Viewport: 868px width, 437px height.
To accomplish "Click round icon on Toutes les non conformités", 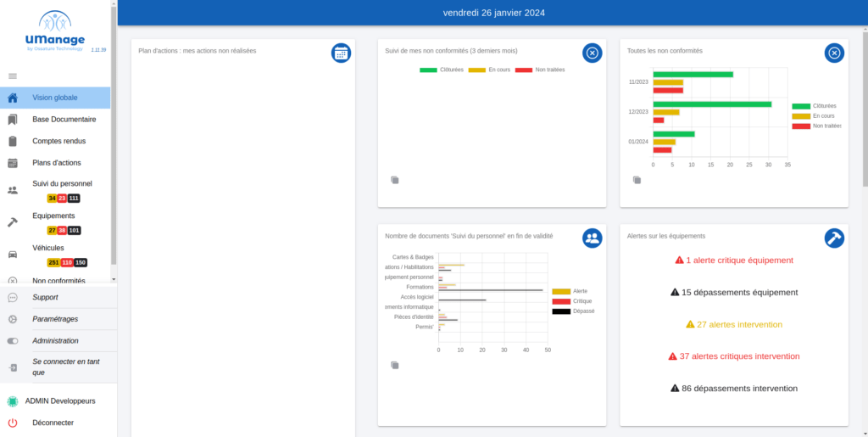I will tap(834, 53).
